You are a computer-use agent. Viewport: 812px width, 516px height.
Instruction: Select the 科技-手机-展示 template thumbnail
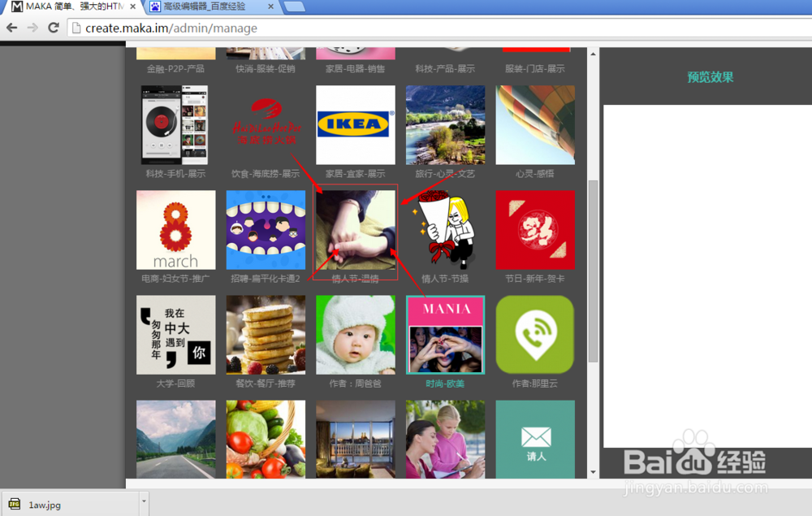tap(175, 125)
